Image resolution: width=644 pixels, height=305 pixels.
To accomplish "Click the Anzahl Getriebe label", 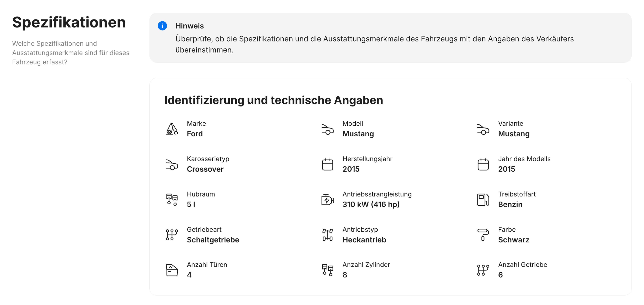I will [523, 264].
